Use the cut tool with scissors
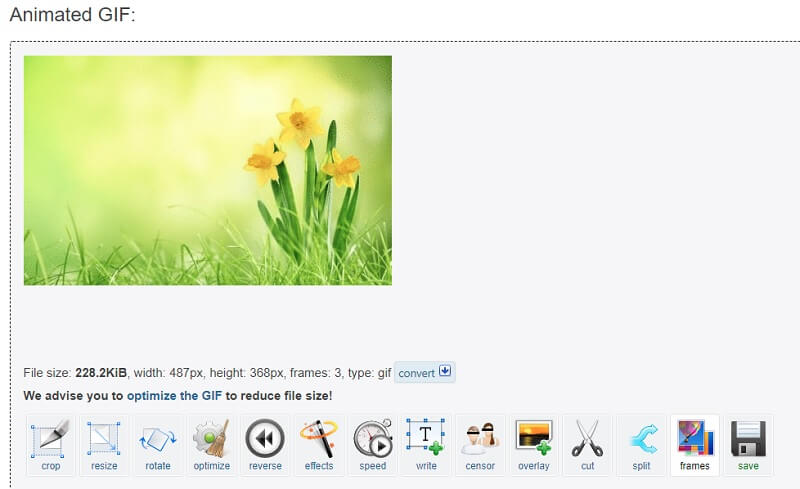Viewport: 800px width, 489px height. point(587,438)
